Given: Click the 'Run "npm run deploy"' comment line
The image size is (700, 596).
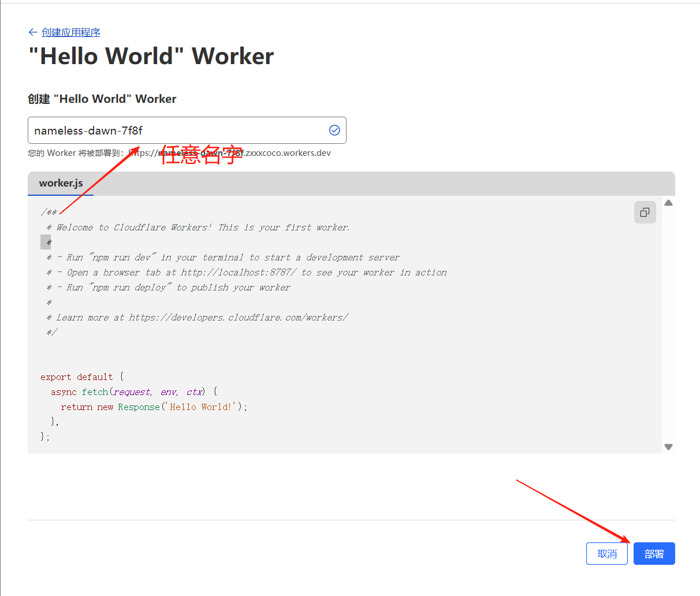Looking at the screenshot, I should [168, 288].
